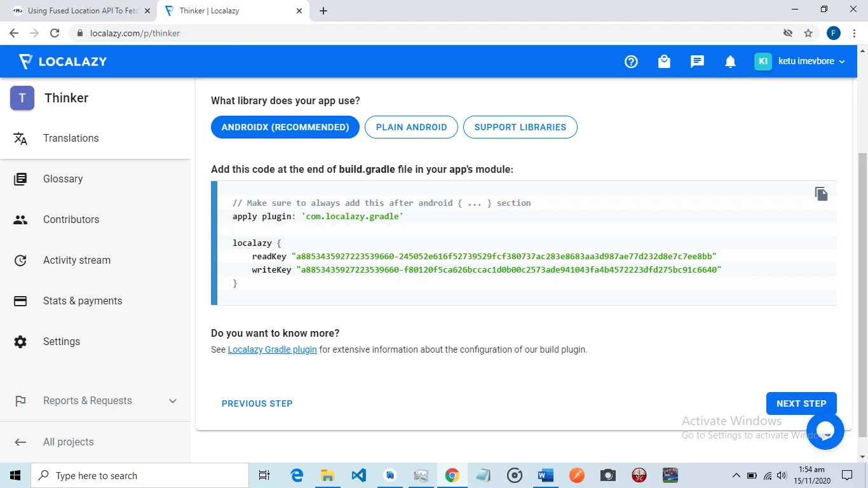
Task: Click the Chrome icon in taskbar
Action: click(452, 475)
